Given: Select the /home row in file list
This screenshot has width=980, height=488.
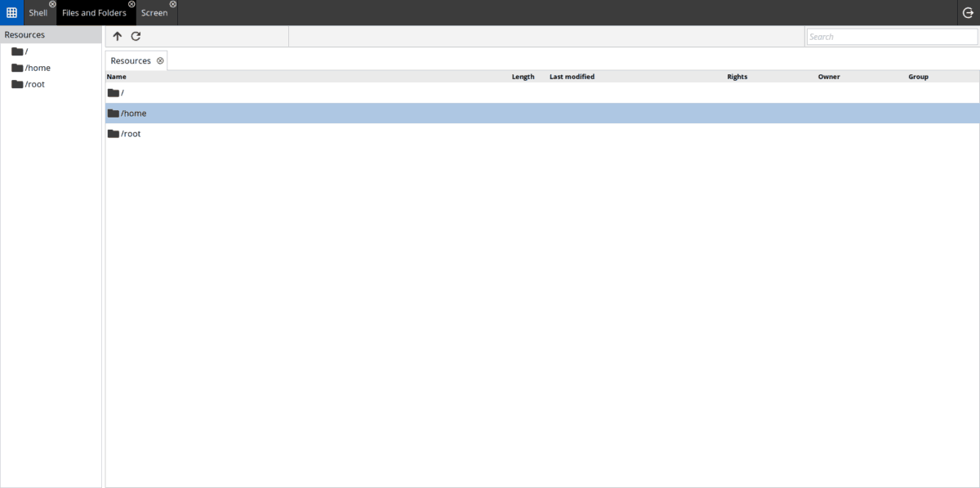Looking at the screenshot, I should (542, 113).
